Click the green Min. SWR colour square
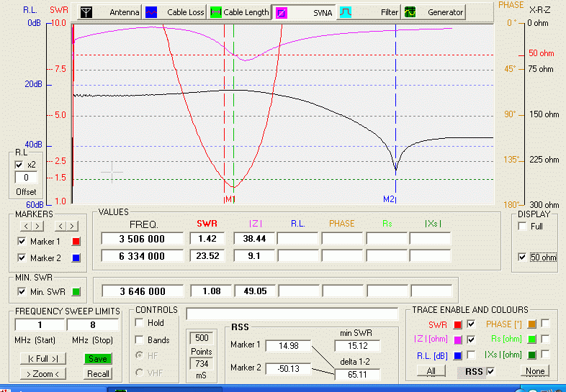Screen dimensions: 566x392 click(x=74, y=291)
